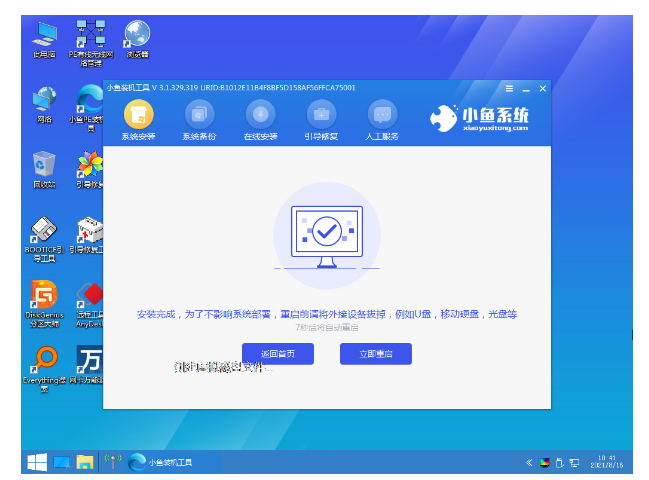This screenshot has height=480, width=649.
Task: Switch to 系统备份 section
Action: click(199, 115)
